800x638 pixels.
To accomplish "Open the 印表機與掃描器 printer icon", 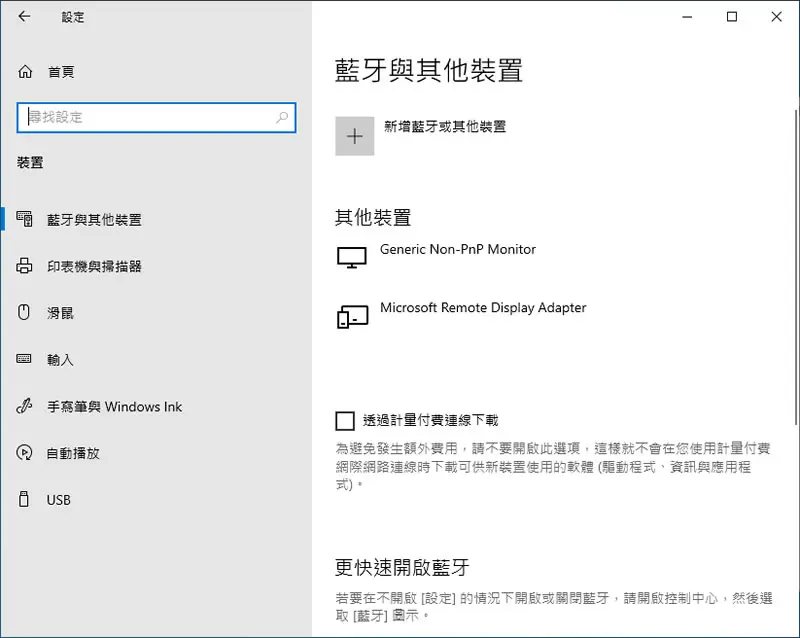I will [x=24, y=266].
